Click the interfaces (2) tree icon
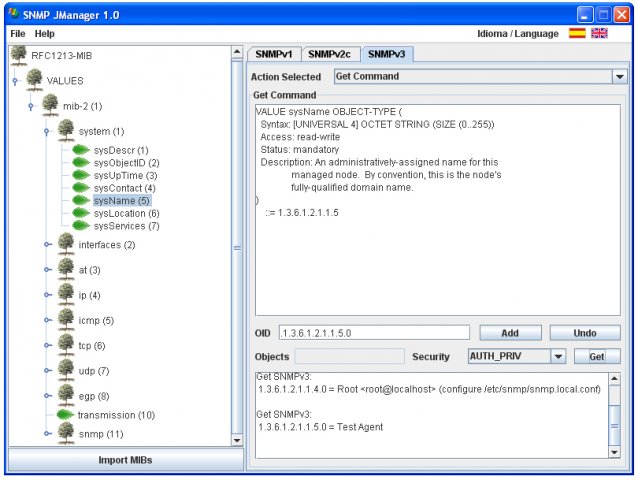 pos(66,244)
